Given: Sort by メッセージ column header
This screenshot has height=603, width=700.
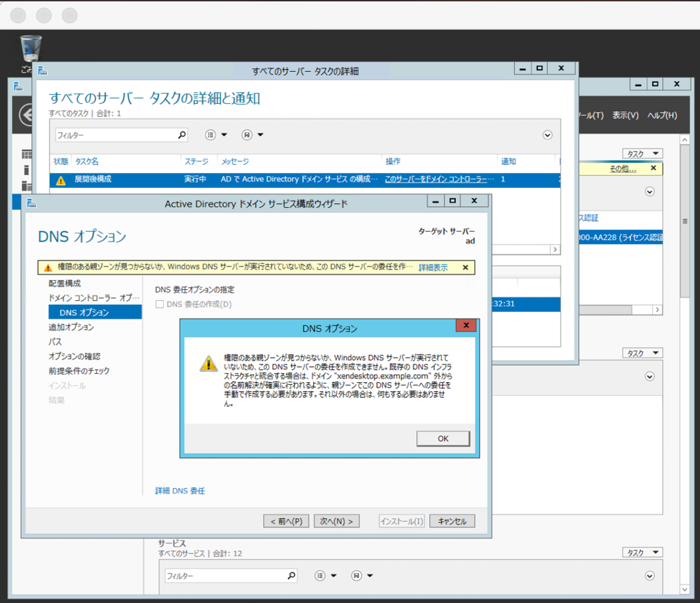Looking at the screenshot, I should point(235,161).
